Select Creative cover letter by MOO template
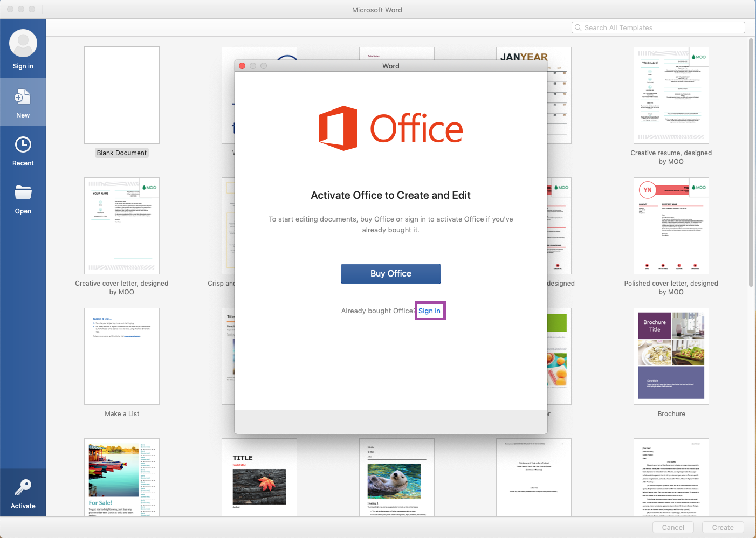756x538 pixels. click(122, 226)
